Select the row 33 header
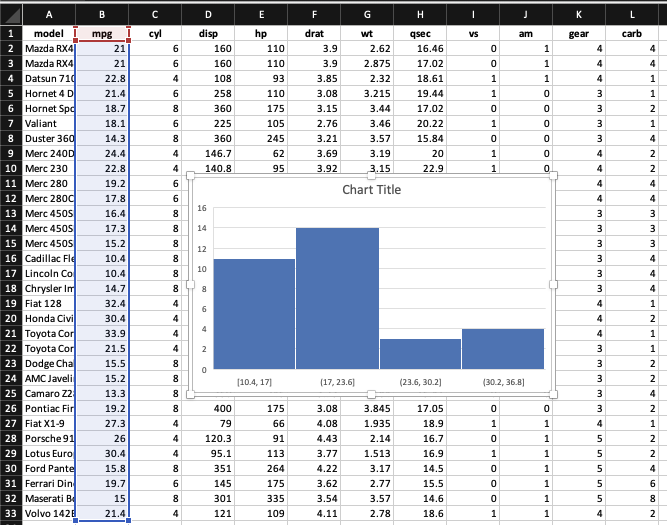667x525 pixels. click(10, 514)
